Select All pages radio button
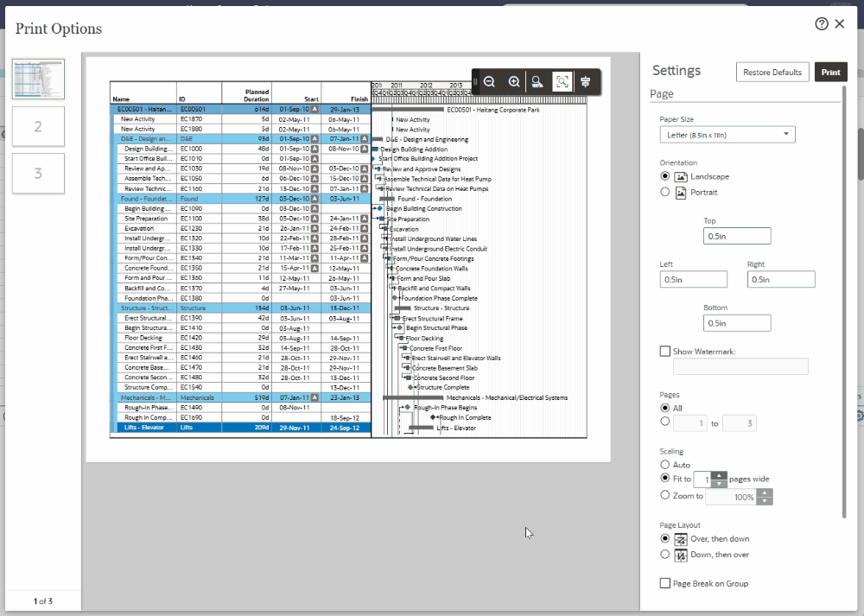864x616 pixels. [665, 408]
